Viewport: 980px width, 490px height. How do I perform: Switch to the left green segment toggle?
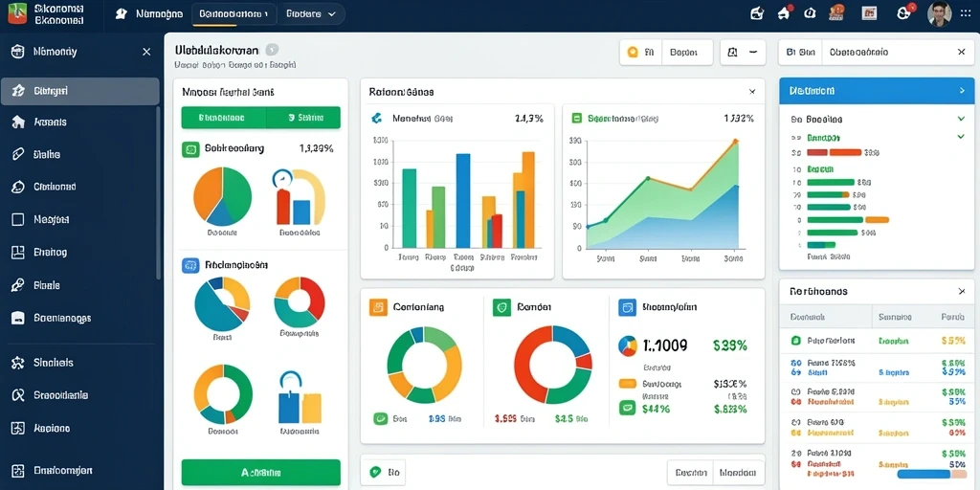coord(223,118)
